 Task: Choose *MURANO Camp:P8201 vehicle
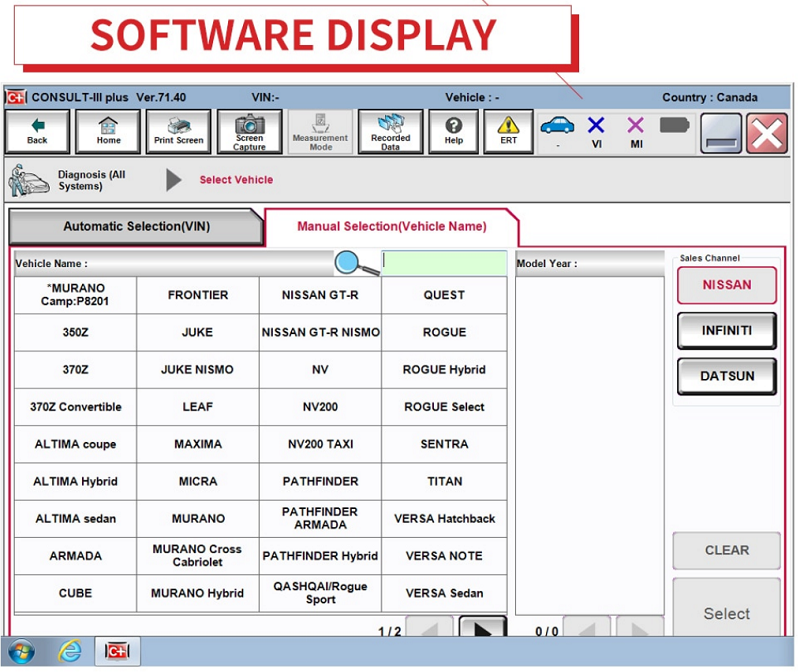(76, 295)
